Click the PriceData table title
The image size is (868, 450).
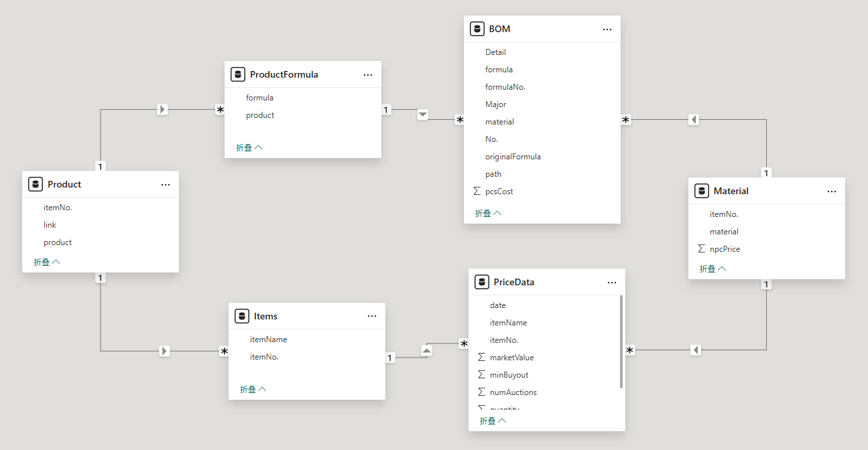514,283
